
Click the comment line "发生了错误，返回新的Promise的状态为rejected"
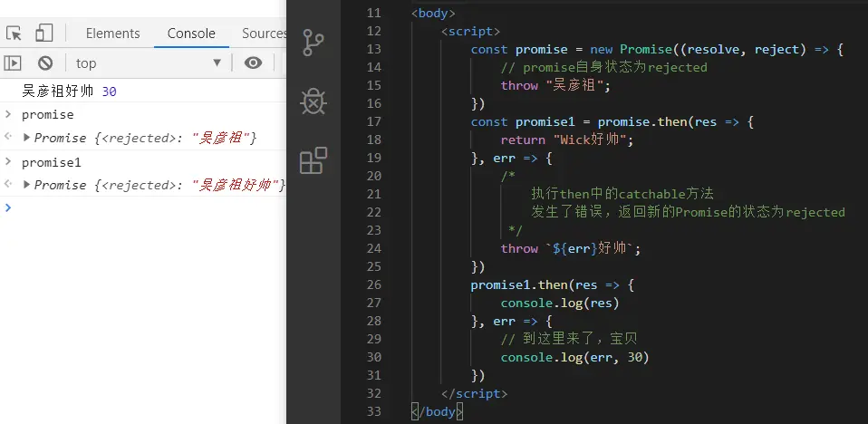click(688, 213)
